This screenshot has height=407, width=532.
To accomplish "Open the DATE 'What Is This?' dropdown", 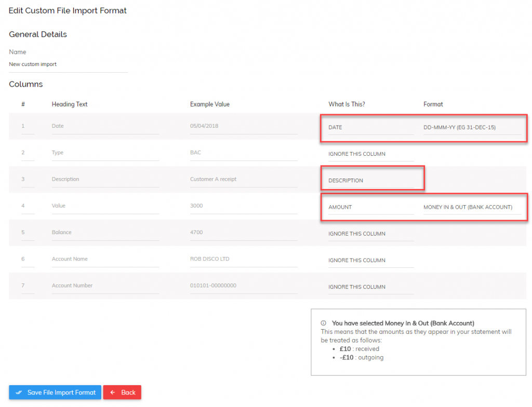I will (x=371, y=128).
